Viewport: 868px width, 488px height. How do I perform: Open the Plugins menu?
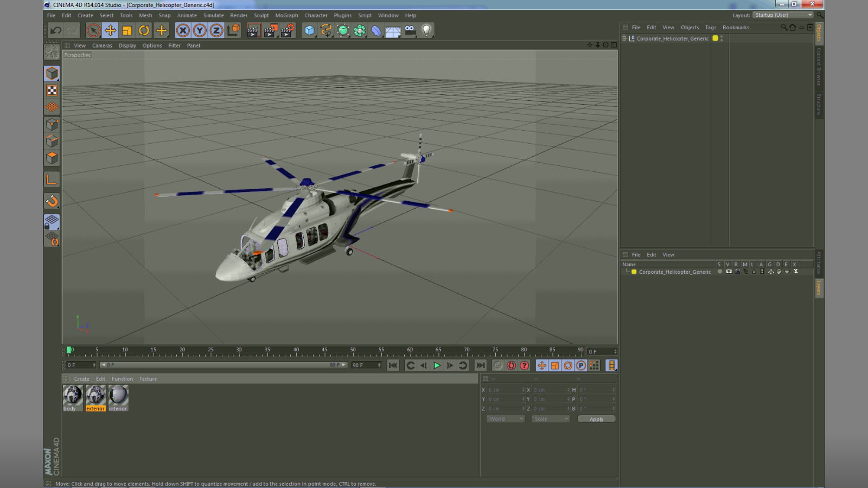click(342, 15)
